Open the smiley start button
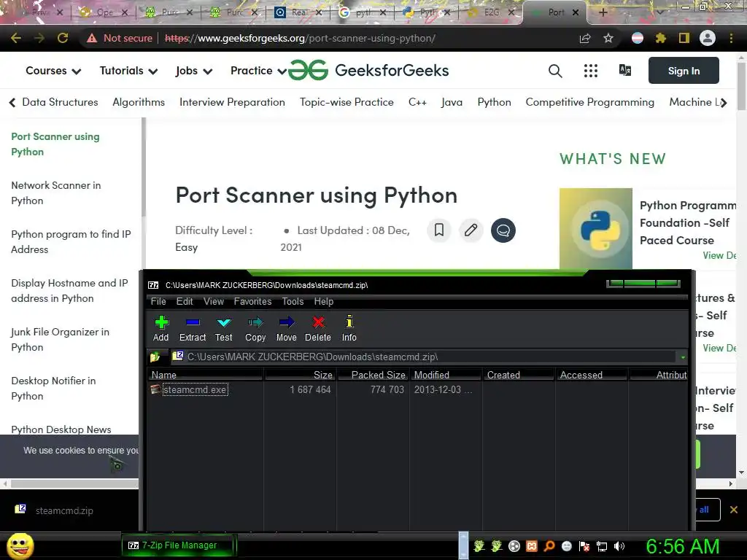The image size is (747, 560). click(x=20, y=545)
